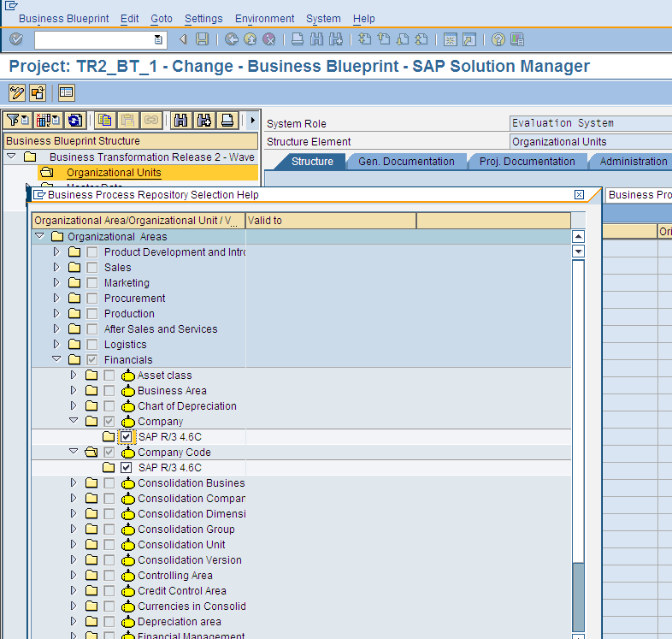
Task: Click the Display/Change pencil icon
Action: pos(16,93)
